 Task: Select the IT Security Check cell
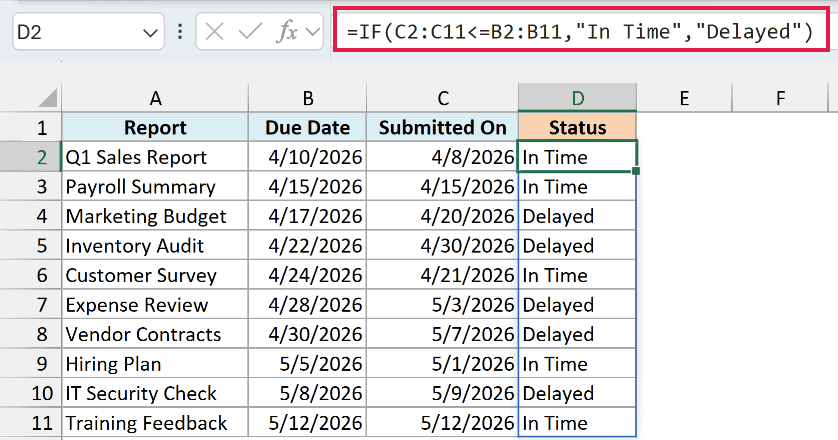(x=155, y=393)
